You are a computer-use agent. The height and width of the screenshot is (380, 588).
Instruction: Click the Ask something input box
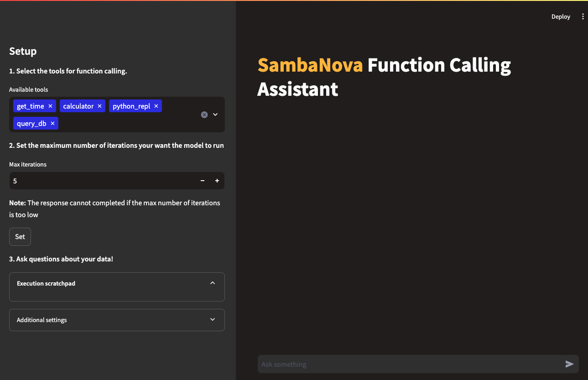(x=411, y=364)
